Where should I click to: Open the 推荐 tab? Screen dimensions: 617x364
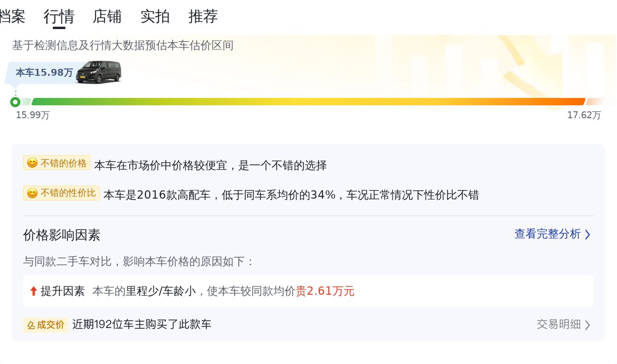click(203, 17)
